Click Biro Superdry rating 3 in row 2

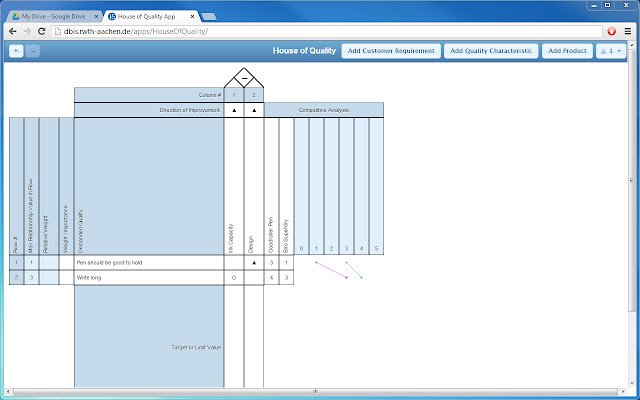click(x=286, y=278)
